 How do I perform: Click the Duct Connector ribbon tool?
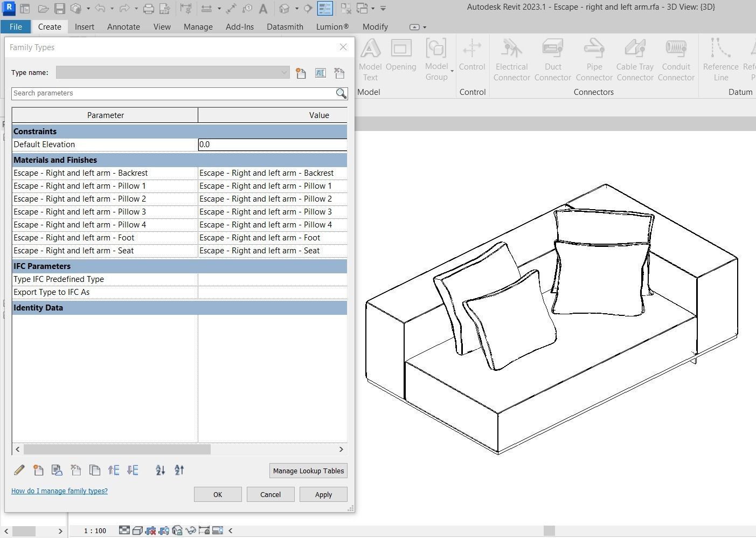(553, 60)
